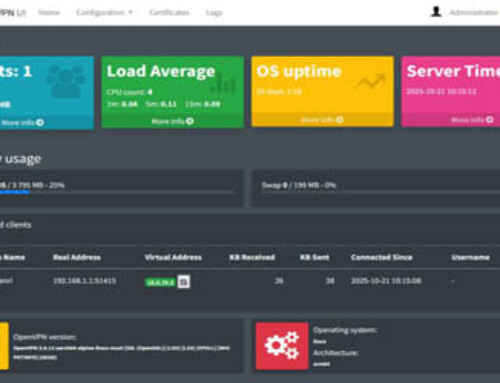Click arrow circle icon on Load Average footer
Viewport: 500px width, 383px height.
pyautogui.click(x=190, y=121)
